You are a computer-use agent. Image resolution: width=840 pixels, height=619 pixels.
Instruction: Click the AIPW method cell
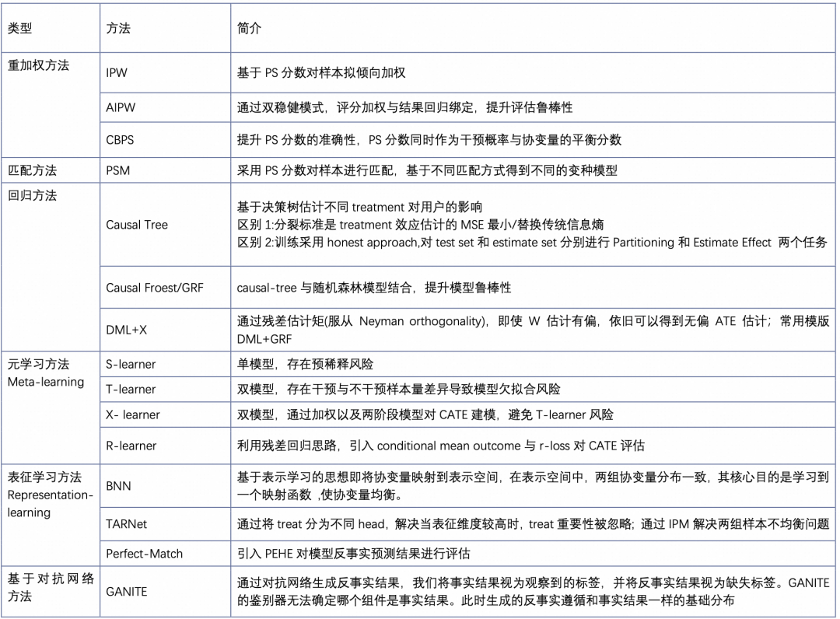pyautogui.click(x=121, y=108)
